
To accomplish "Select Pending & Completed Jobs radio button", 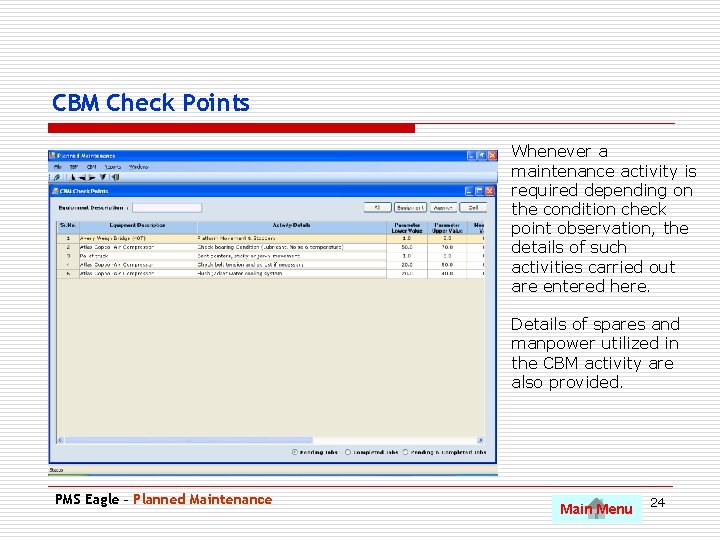I will tap(405, 452).
